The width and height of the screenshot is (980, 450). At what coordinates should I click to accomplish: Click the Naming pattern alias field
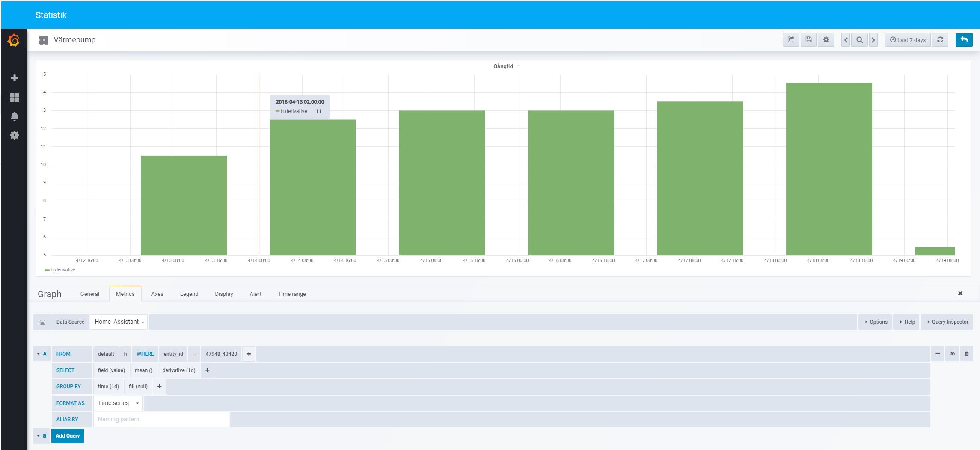coord(161,420)
